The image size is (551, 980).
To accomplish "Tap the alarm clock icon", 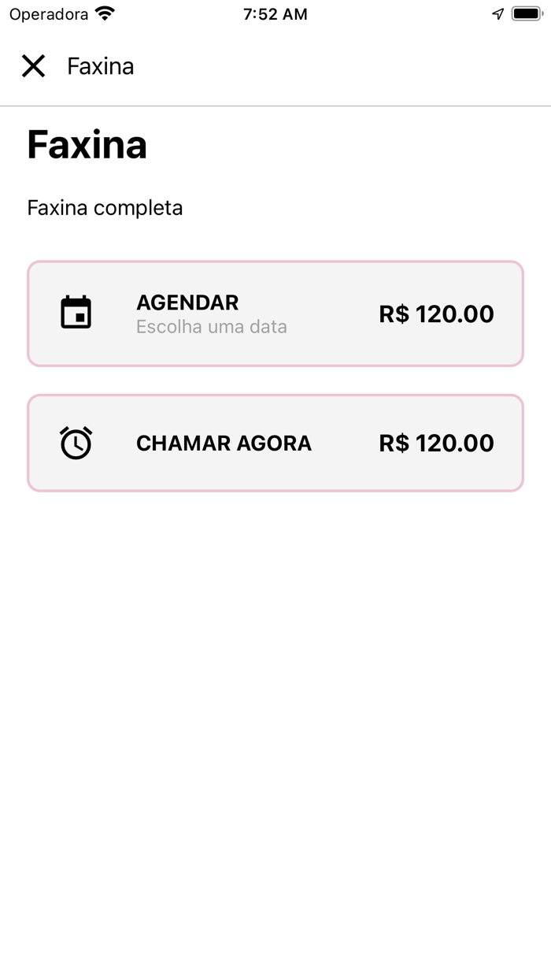I will pyautogui.click(x=76, y=443).
